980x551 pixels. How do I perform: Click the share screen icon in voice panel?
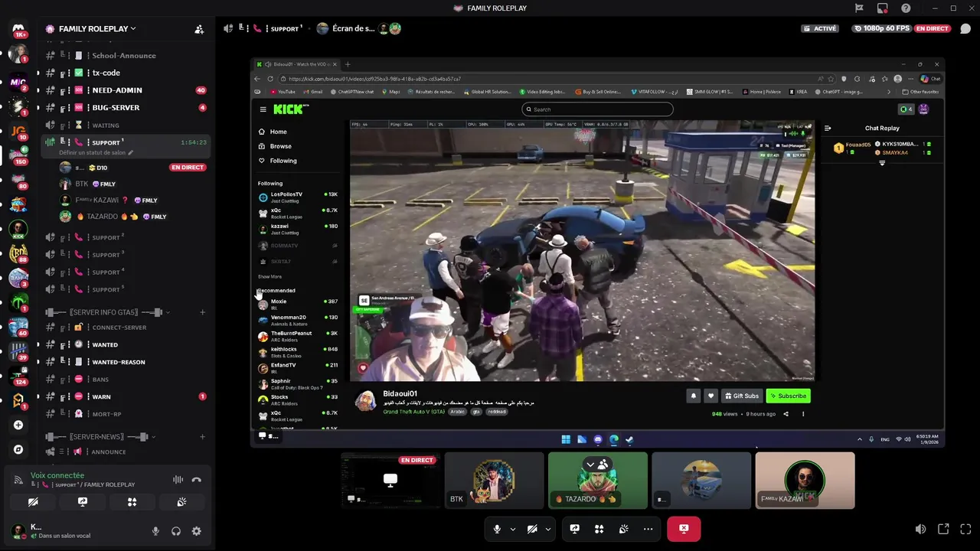point(83,502)
